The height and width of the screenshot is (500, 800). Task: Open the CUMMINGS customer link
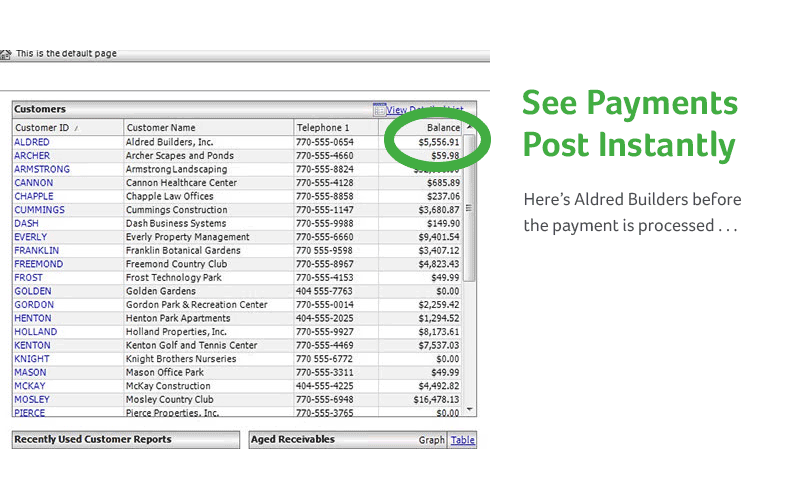(x=39, y=210)
